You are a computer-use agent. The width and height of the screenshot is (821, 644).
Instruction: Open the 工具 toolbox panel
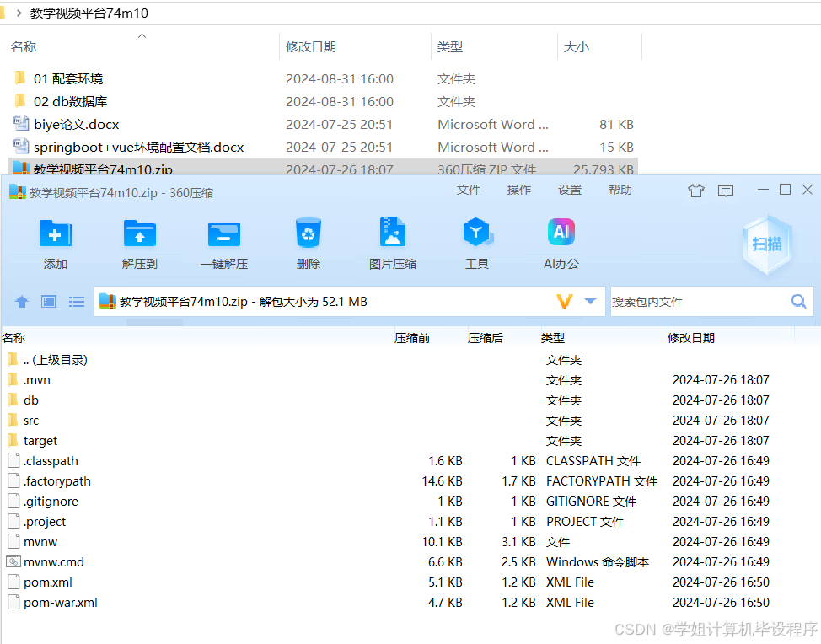(x=476, y=244)
